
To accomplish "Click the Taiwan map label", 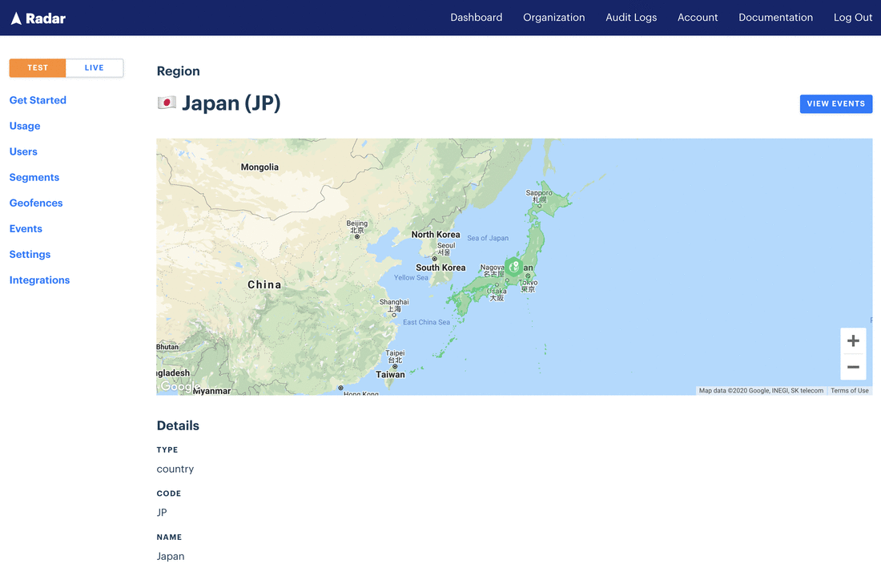I will pos(390,374).
